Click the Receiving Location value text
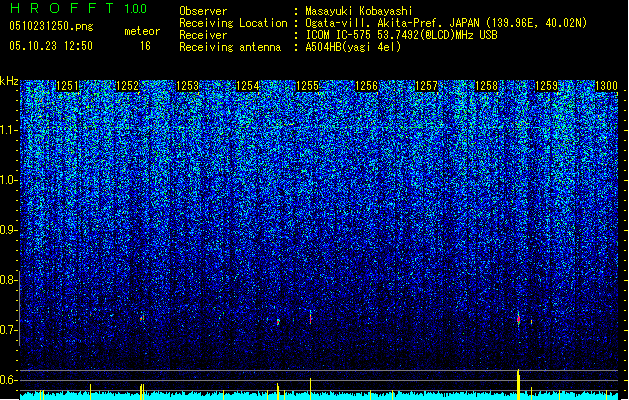Screen dimensions: 629x400 446,23
